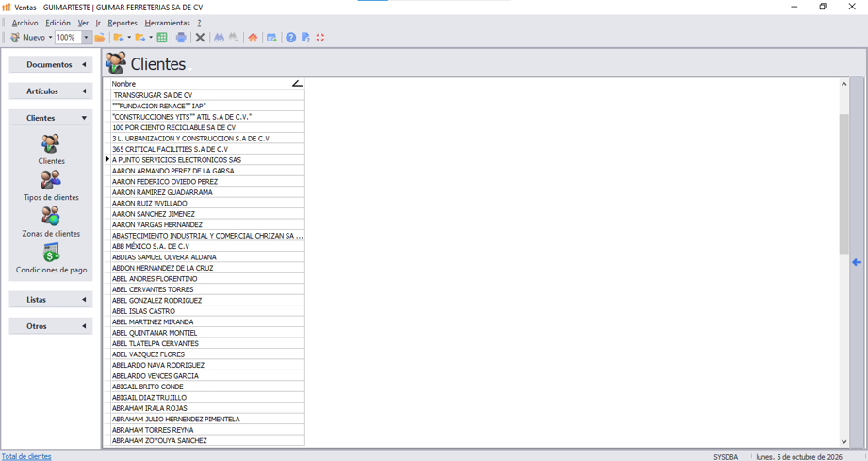Click the red lifebuoy support icon

(x=320, y=38)
